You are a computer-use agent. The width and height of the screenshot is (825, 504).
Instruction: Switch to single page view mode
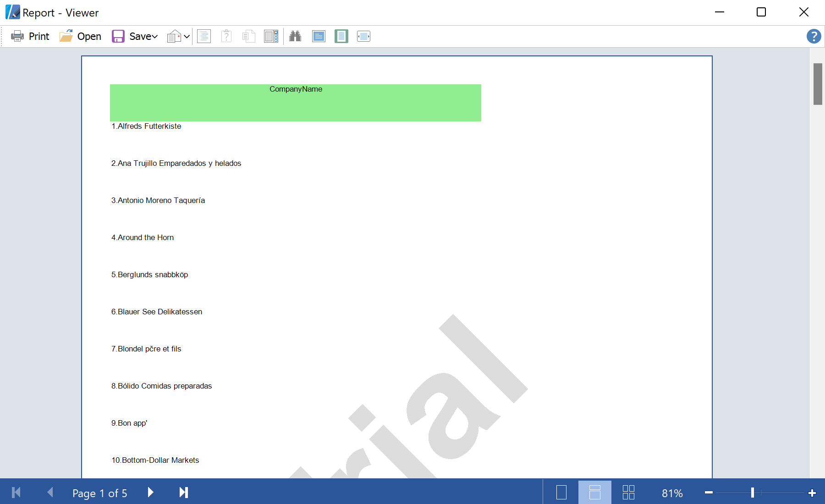pyautogui.click(x=561, y=493)
